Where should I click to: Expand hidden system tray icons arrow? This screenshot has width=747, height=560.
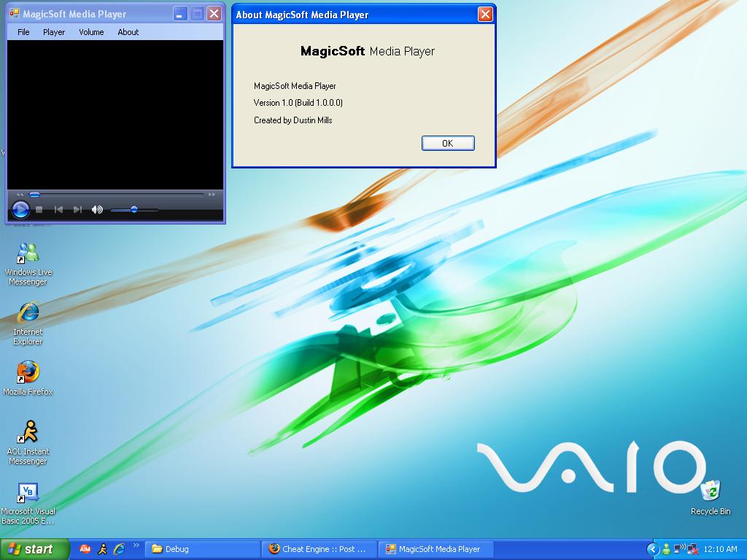[x=653, y=549]
